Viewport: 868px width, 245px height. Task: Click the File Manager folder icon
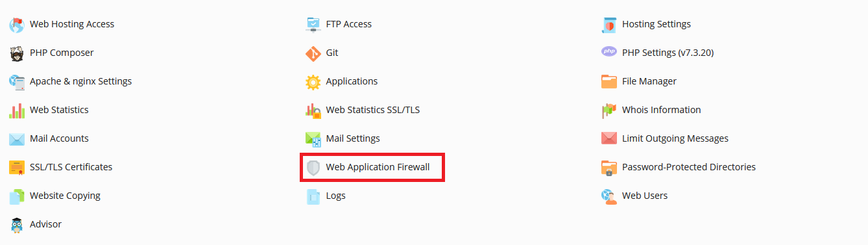click(609, 82)
